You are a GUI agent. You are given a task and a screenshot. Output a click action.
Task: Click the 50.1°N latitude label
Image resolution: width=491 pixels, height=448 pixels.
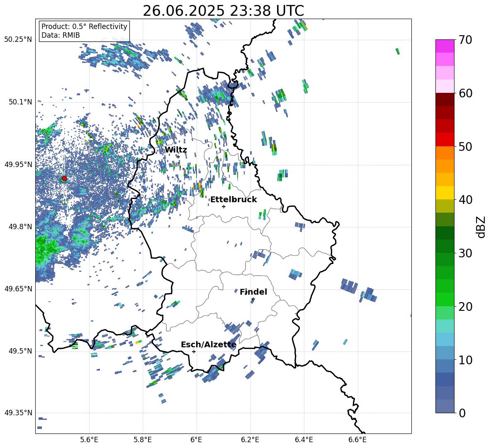tap(20, 102)
